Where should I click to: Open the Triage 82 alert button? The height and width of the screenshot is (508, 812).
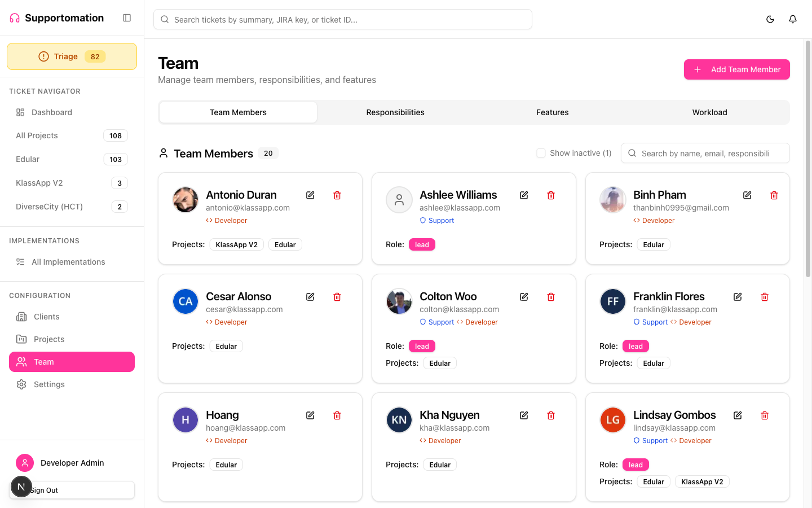[x=72, y=56]
